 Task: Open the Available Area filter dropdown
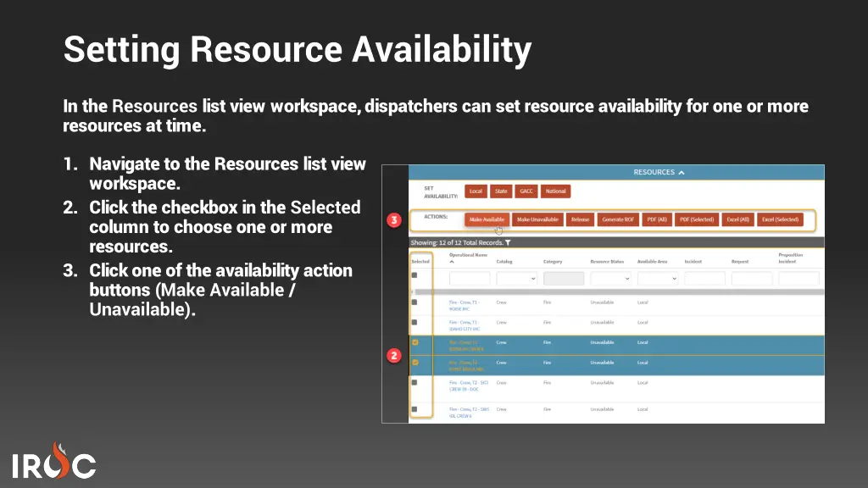tap(658, 278)
